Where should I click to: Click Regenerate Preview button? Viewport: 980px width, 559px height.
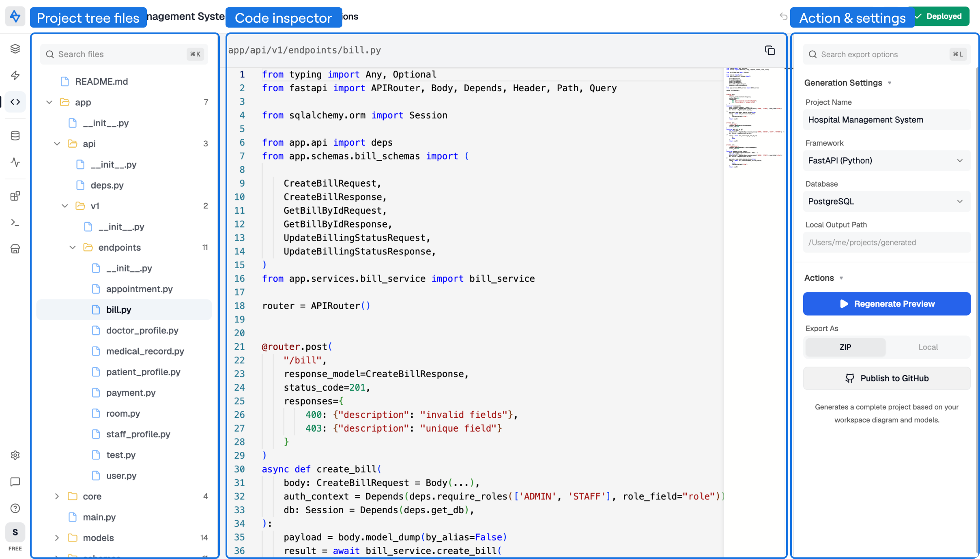[887, 304]
